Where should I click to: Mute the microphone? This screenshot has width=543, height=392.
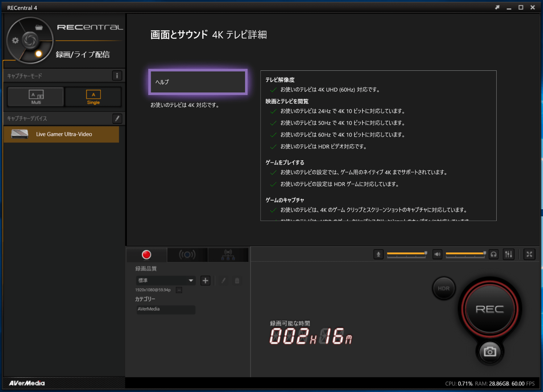[x=378, y=254]
